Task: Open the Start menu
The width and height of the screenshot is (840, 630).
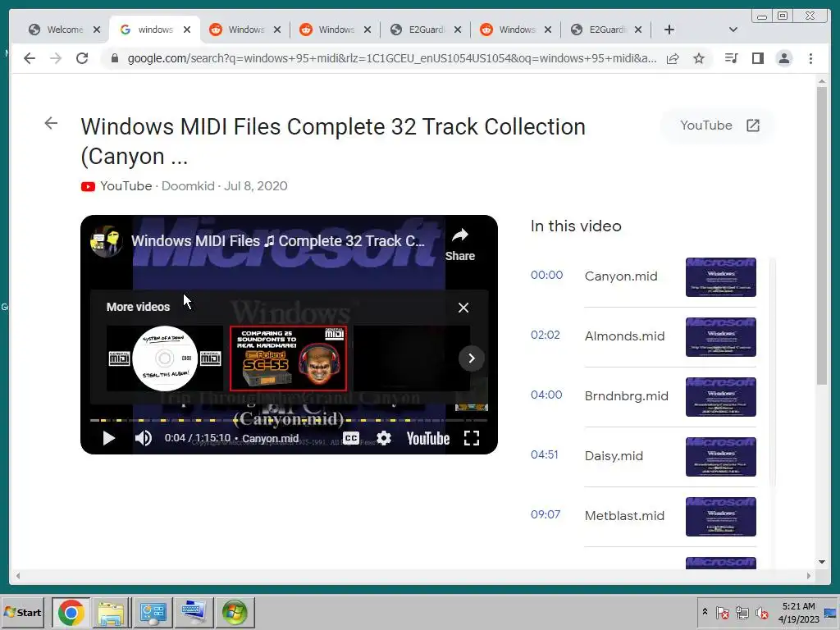Action: 22,612
